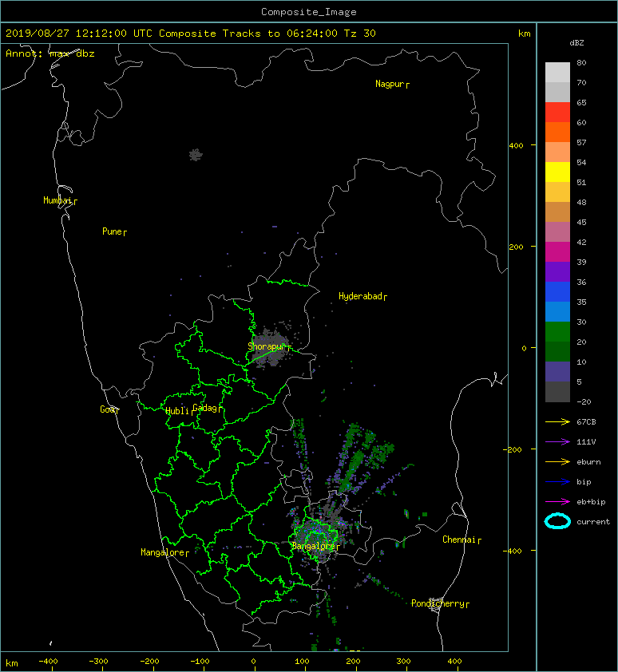
Task: Click the cyan 'current' ellipse legend icon
Action: (557, 521)
